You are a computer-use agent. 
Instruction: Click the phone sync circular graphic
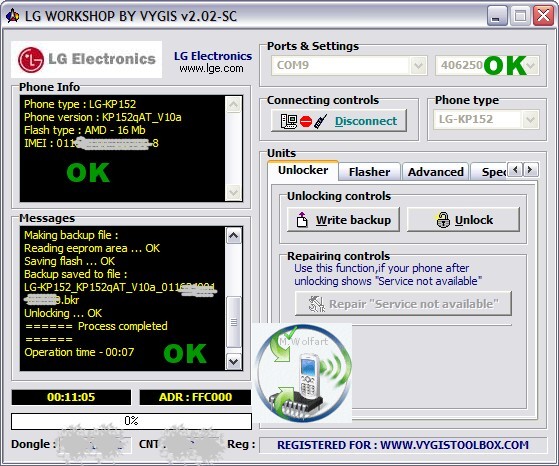[303, 373]
